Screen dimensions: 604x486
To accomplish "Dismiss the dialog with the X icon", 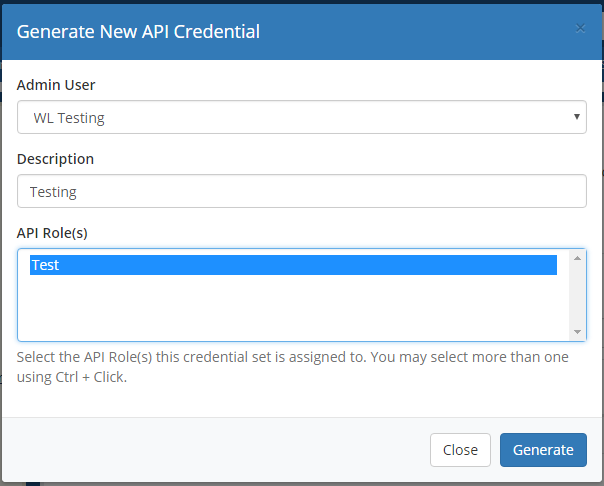I will (580, 28).
